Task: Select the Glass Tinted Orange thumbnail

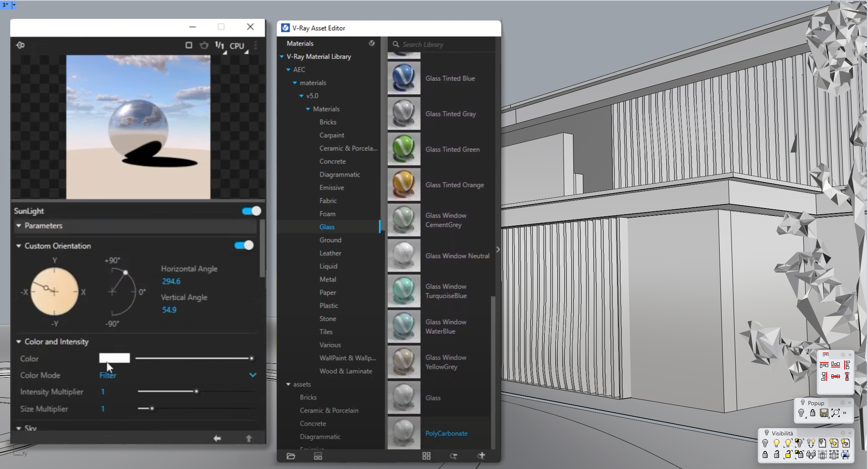Action: 404,185
